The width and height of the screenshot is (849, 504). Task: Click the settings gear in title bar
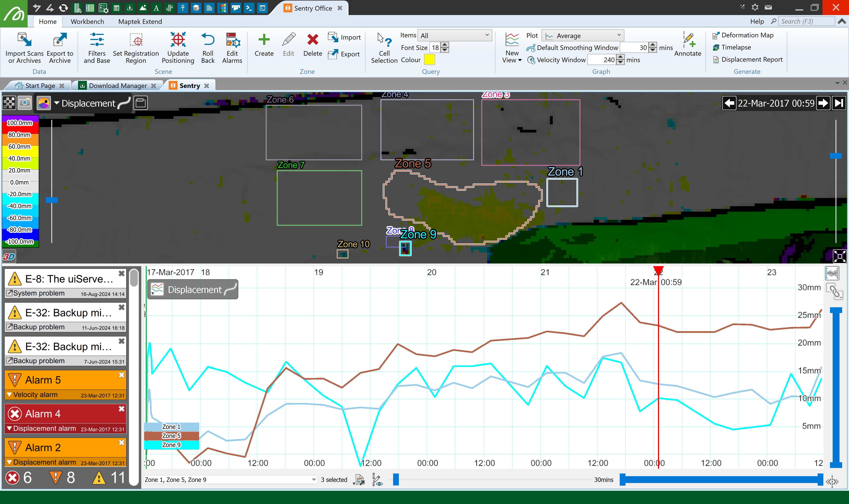coord(755,7)
